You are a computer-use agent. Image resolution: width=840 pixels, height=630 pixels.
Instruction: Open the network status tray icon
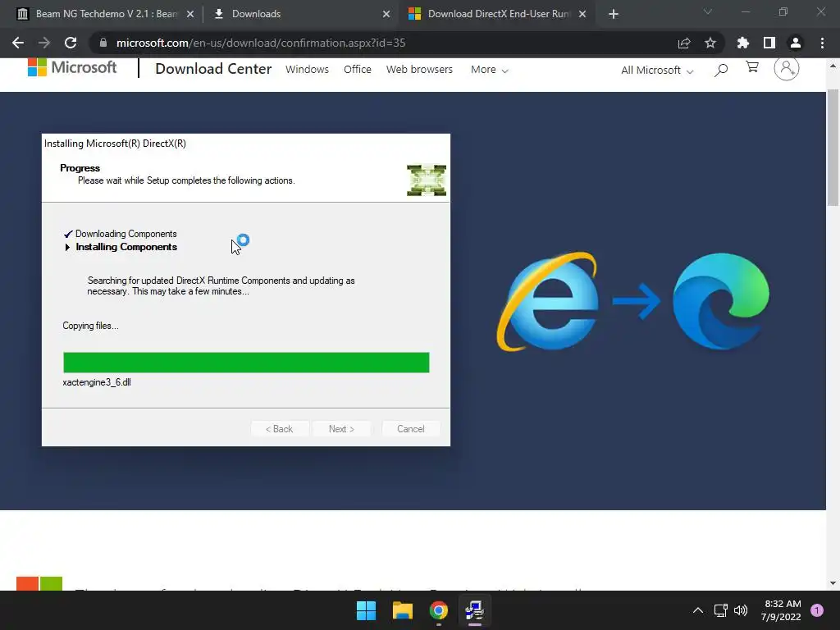720,610
